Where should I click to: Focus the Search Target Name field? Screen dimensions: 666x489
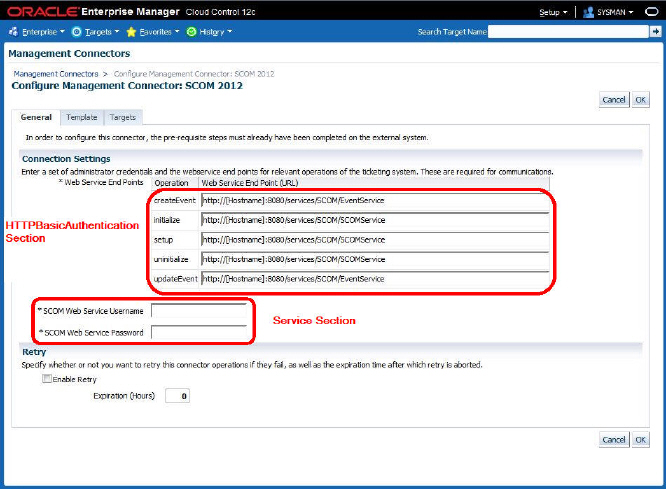pos(568,31)
